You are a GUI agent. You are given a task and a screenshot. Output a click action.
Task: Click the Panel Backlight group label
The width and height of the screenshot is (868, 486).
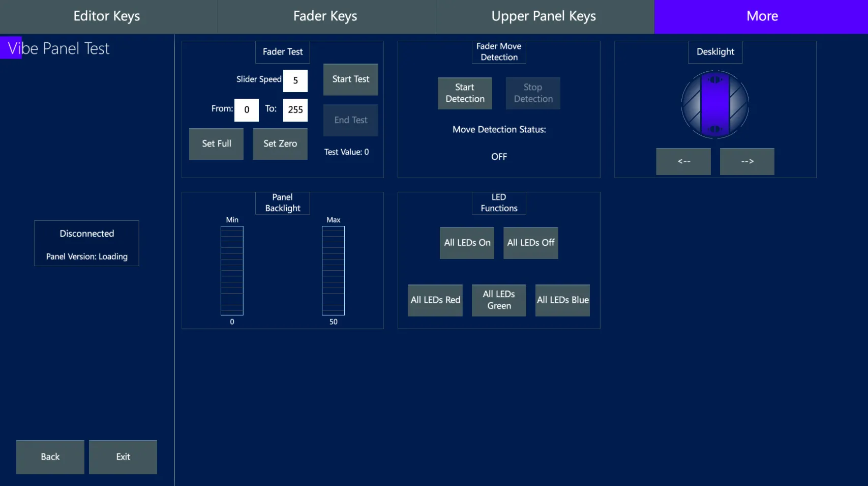coord(283,203)
